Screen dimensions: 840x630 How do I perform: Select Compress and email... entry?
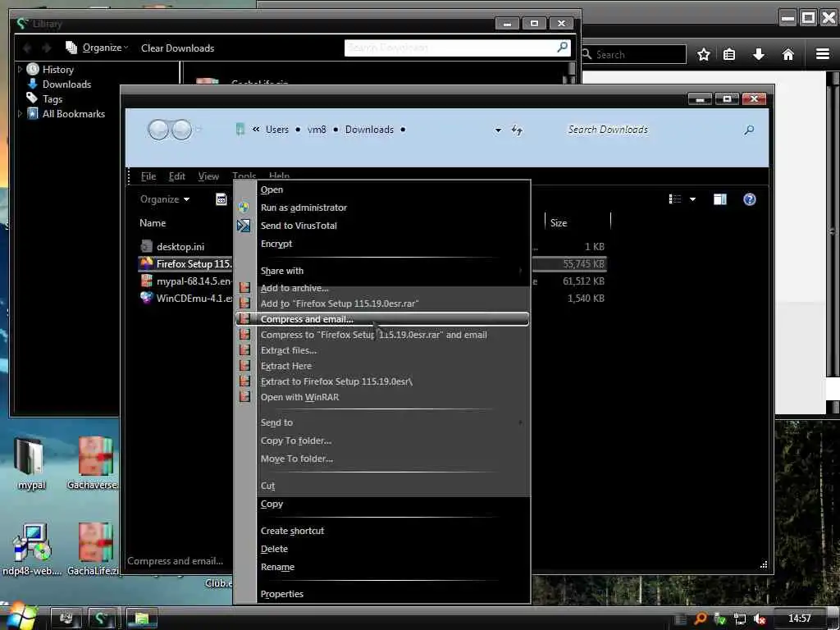pos(382,319)
